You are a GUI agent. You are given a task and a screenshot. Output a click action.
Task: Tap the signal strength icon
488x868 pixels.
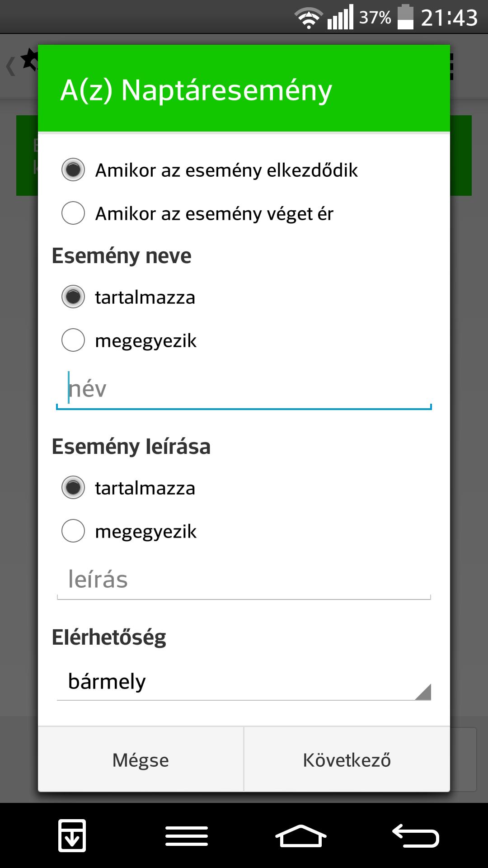340,18
